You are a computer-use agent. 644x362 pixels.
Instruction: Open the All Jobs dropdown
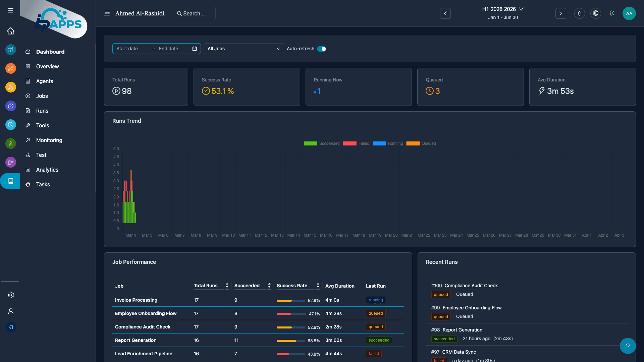(x=244, y=49)
